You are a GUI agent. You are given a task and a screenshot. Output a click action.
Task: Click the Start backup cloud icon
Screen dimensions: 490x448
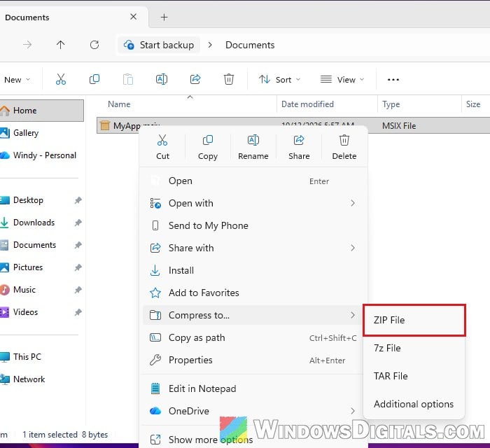point(129,45)
